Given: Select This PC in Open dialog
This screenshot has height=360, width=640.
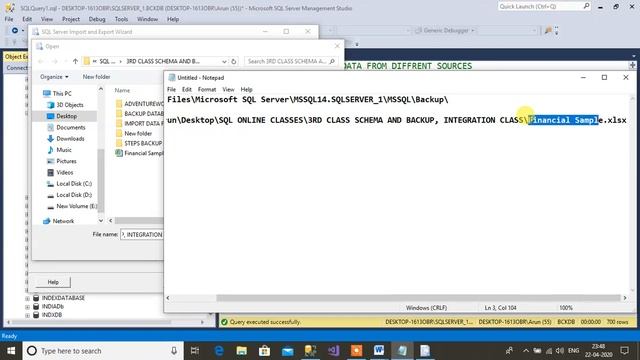Looking at the screenshot, I should (58, 93).
